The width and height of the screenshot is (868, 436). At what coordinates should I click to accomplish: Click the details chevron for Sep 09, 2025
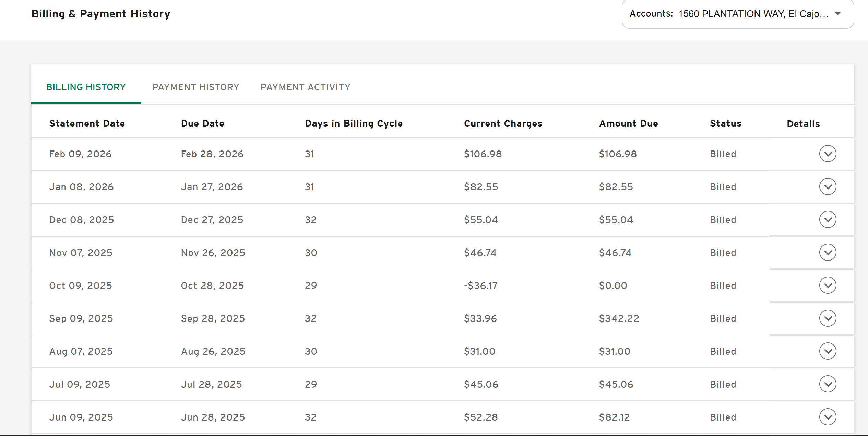[828, 318]
